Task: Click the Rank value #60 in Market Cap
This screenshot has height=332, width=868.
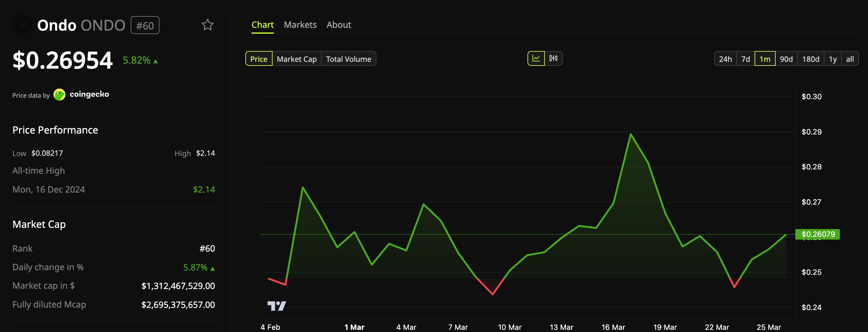Action: pyautogui.click(x=207, y=249)
